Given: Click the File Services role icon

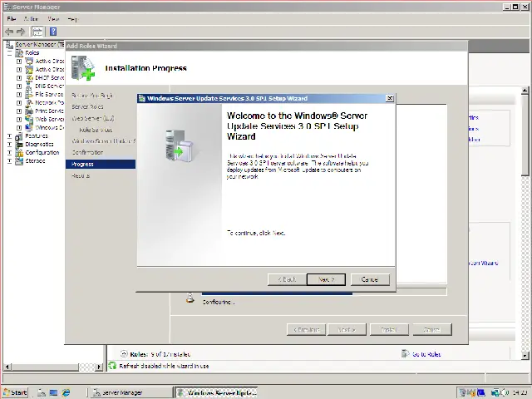Looking at the screenshot, I should [x=30, y=94].
